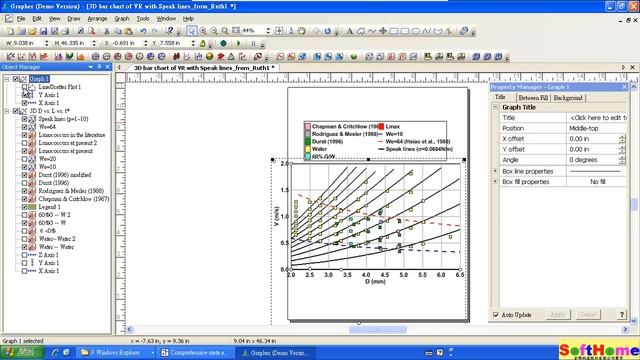
Task: Click the orange area/histogram chart icon
Action: pyautogui.click(x=80, y=57)
